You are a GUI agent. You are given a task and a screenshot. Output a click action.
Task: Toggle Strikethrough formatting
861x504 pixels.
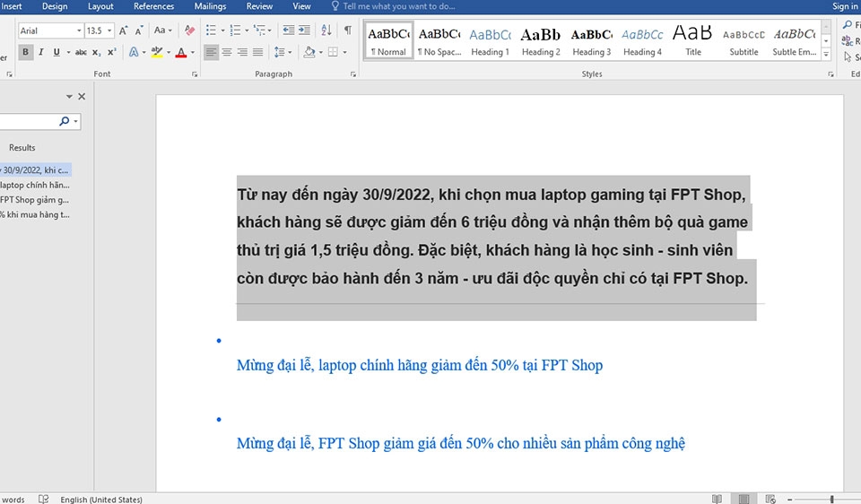(81, 52)
